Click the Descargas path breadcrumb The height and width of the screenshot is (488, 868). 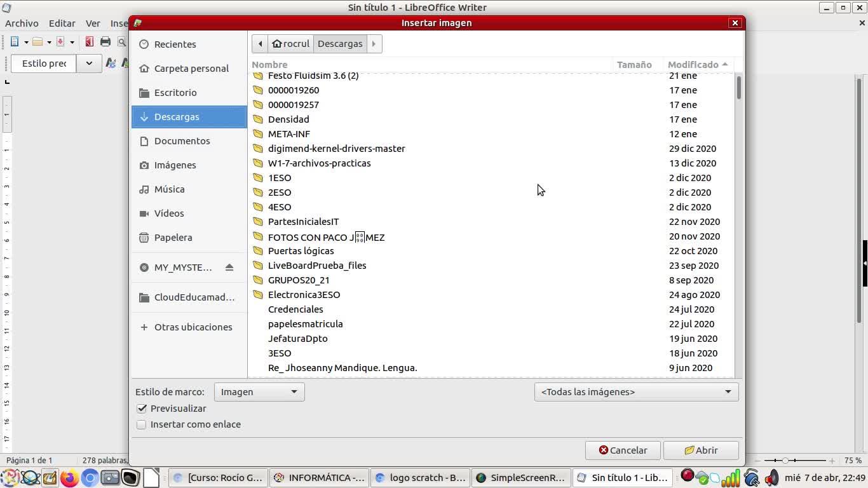click(x=340, y=44)
